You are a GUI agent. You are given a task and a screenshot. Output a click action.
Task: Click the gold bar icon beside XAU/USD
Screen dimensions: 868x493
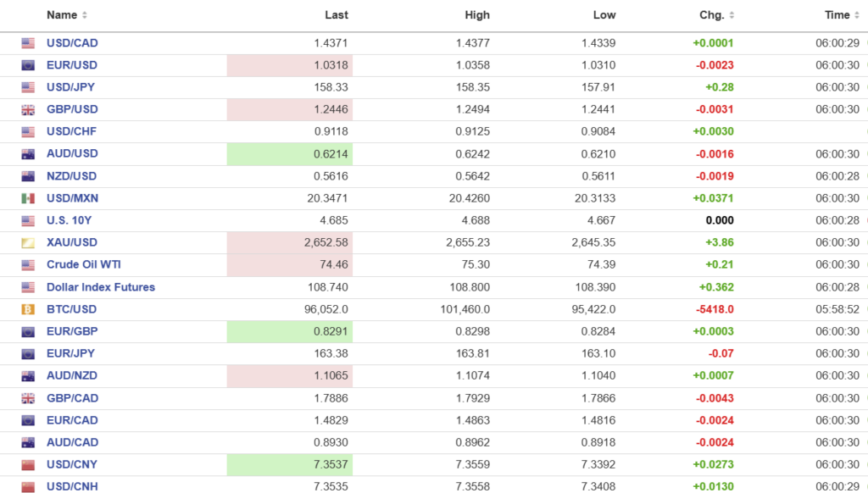tap(28, 243)
